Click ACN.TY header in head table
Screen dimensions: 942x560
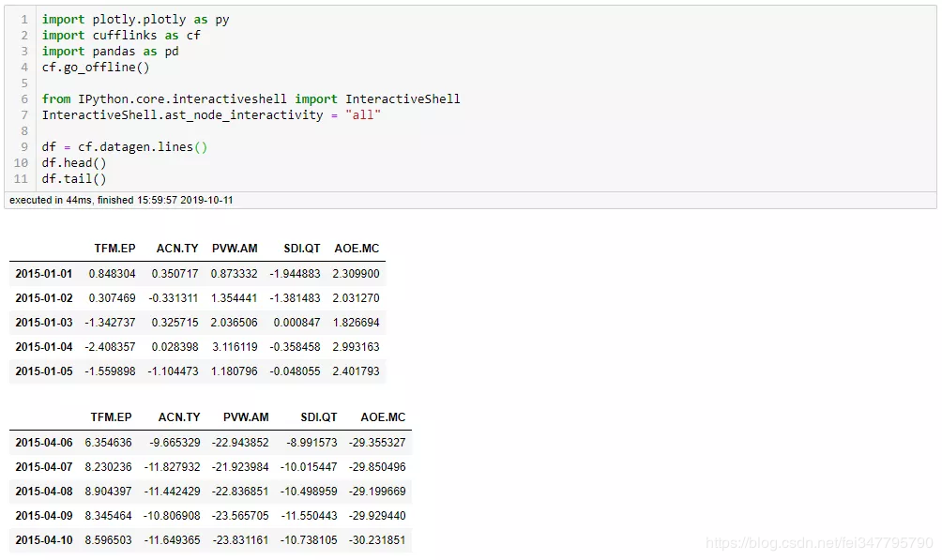[x=177, y=249]
